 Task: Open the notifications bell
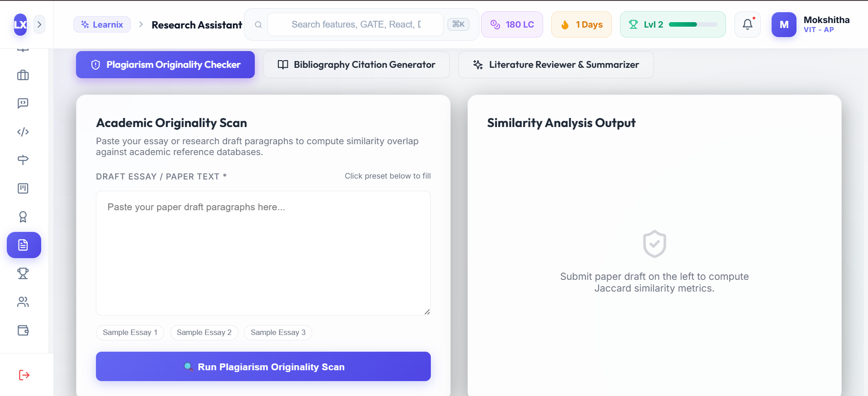[x=748, y=24]
